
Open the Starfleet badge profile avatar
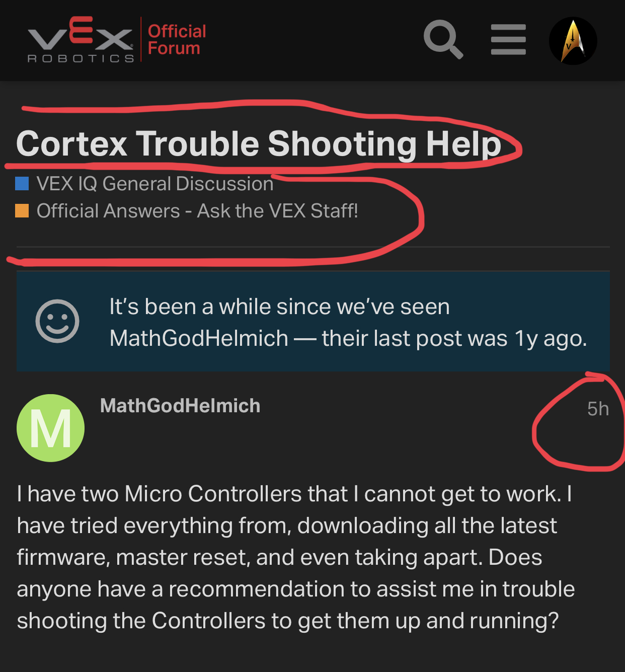click(573, 41)
